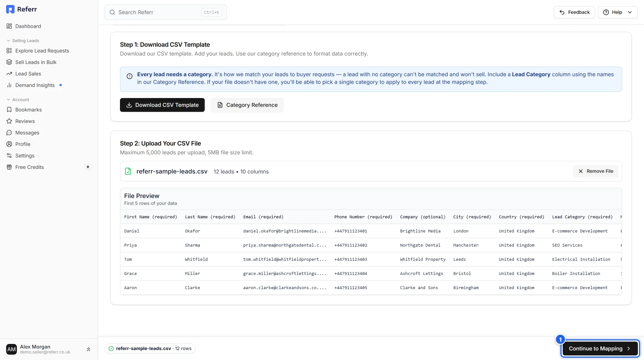Image resolution: width=644 pixels, height=360 pixels.
Task: Click the AM user avatar
Action: 11,349
